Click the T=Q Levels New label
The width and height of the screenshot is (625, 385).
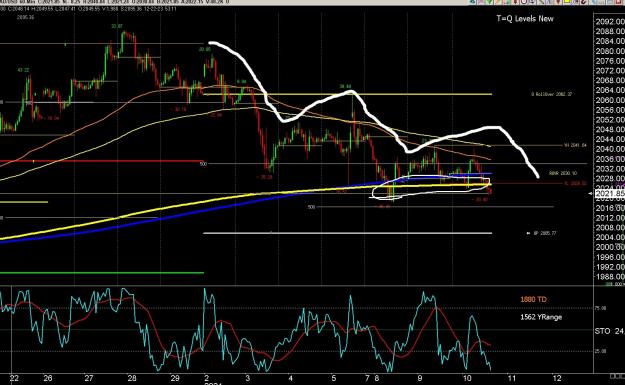pos(525,18)
